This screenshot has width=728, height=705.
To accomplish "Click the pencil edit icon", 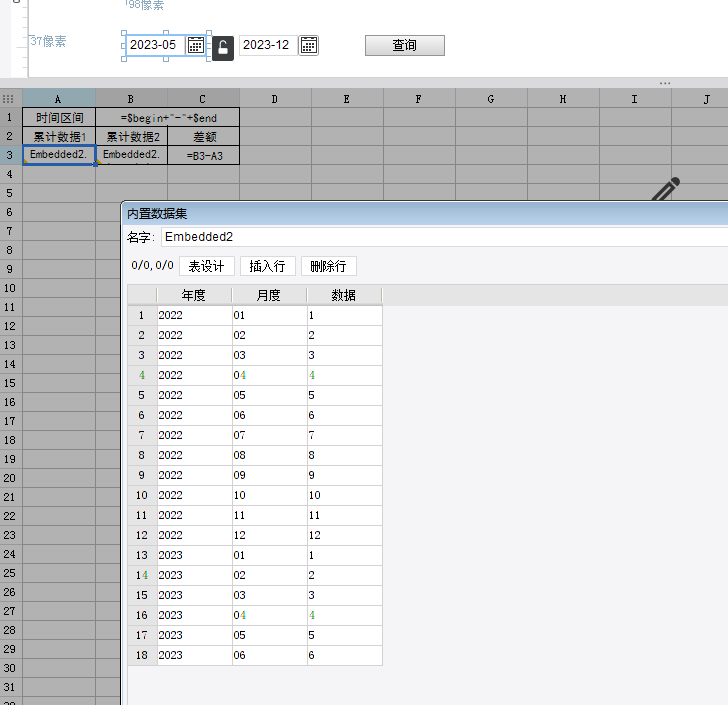I will tap(666, 188).
